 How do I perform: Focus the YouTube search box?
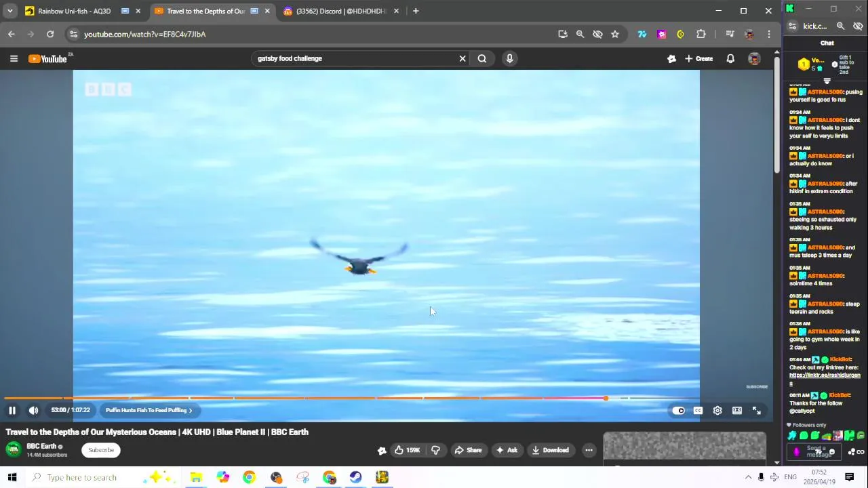point(353,58)
